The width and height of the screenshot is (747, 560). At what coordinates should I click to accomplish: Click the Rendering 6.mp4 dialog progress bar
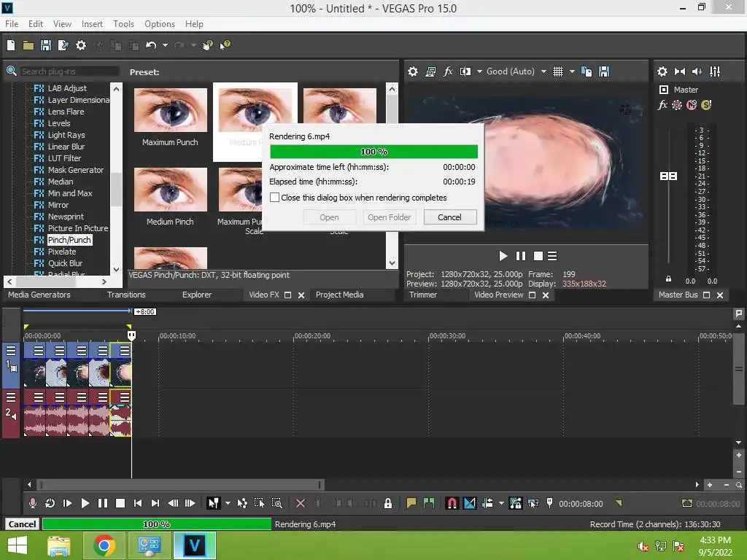tap(374, 152)
